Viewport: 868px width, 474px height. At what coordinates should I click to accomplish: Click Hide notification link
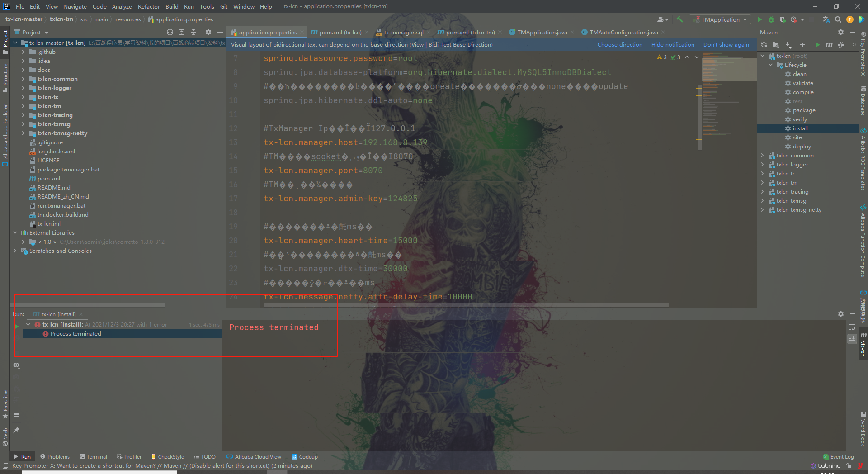pyautogui.click(x=672, y=45)
